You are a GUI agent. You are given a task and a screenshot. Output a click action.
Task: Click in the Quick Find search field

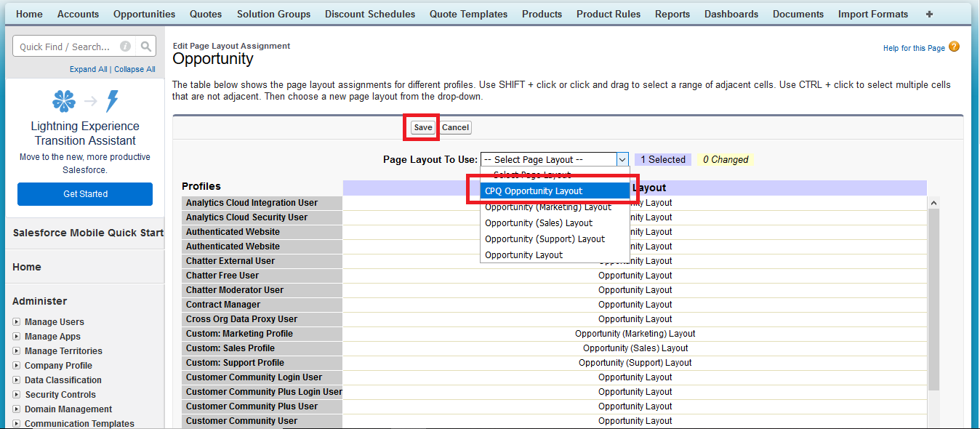coord(65,47)
